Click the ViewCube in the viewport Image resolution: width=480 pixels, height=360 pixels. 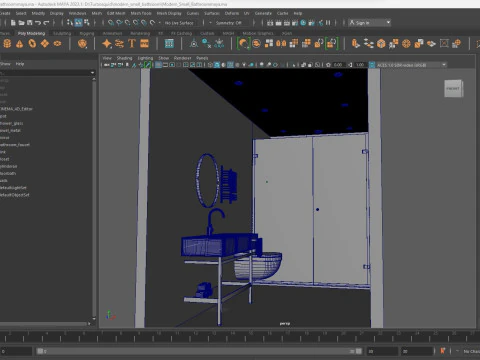454,89
